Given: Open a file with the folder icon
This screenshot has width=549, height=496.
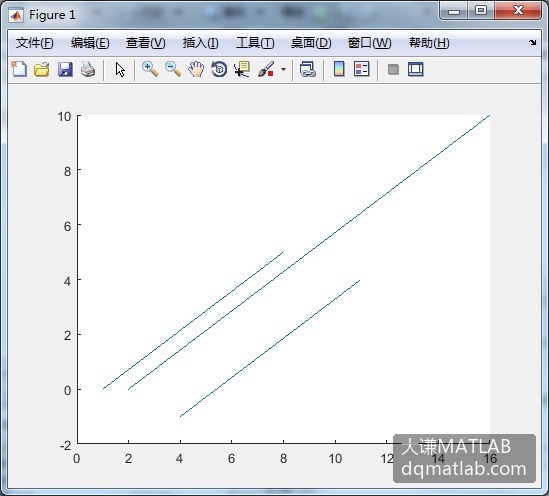Looking at the screenshot, I should pyautogui.click(x=42, y=69).
